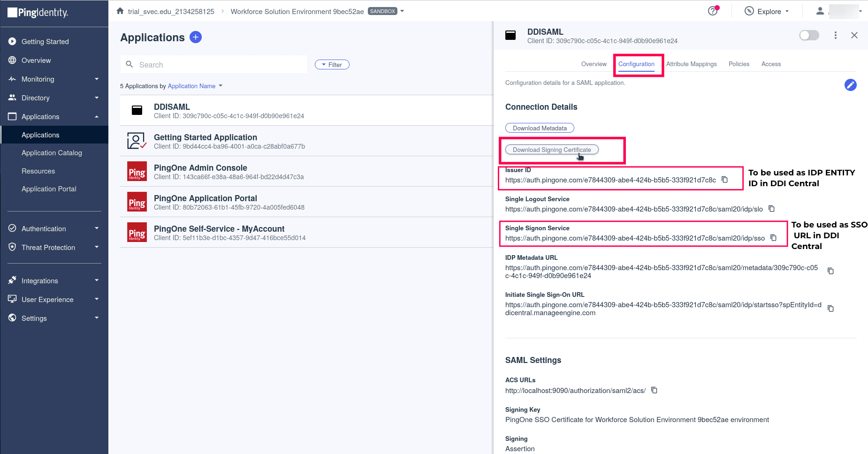
Task: Switch to the Attribute Mappings tab
Action: tap(692, 64)
